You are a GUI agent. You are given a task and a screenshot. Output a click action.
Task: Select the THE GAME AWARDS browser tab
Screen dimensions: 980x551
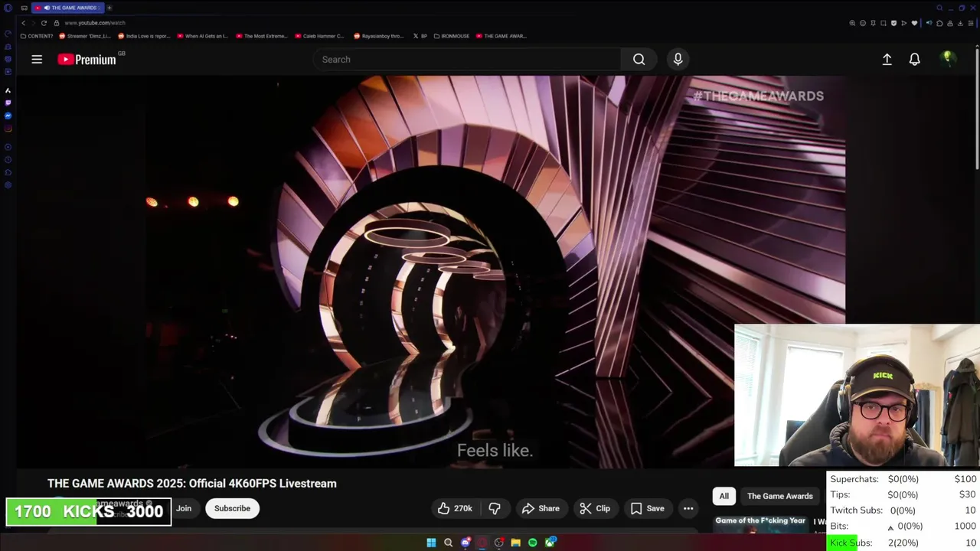(x=67, y=8)
